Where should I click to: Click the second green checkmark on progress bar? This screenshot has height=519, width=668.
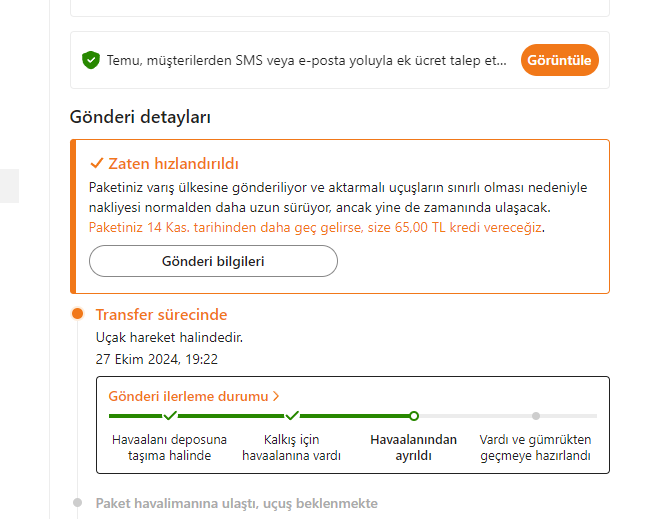[292, 415]
